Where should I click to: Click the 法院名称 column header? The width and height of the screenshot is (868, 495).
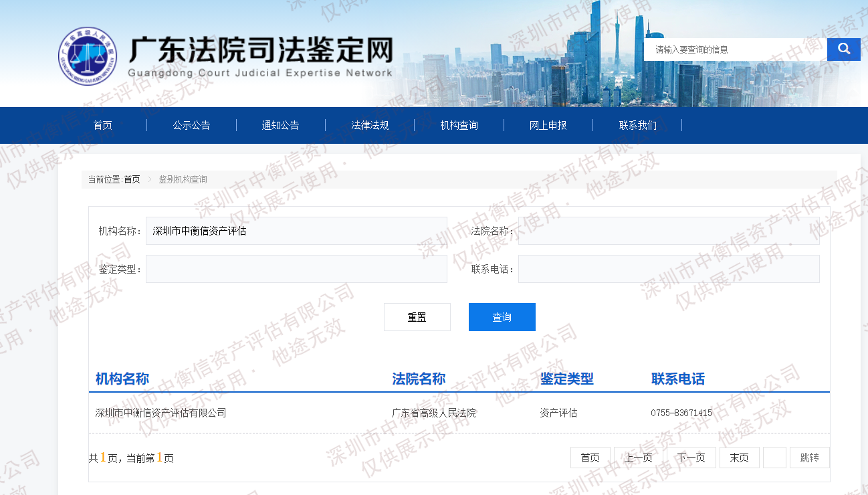(419, 379)
